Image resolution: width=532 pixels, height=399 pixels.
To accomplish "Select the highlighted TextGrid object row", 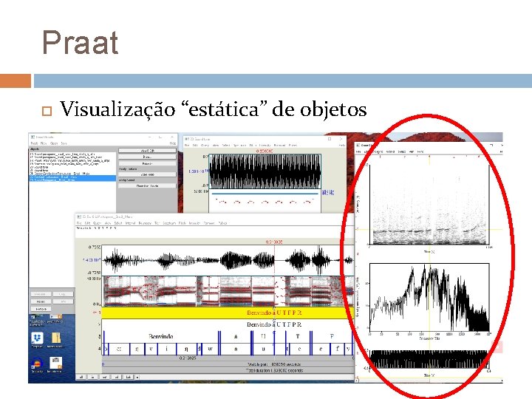I will pos(72,177).
